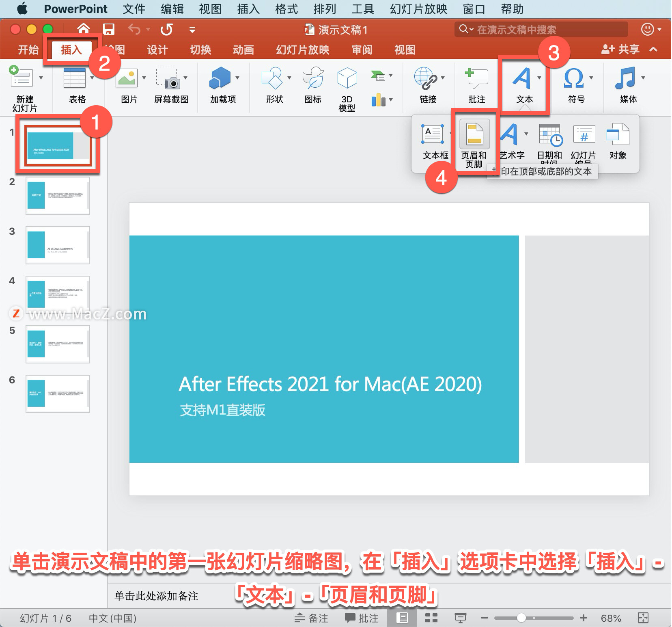Image resolution: width=672 pixels, height=627 pixels.
Task: Expand the Picture (图片) dropdown arrow
Action: coord(144,78)
